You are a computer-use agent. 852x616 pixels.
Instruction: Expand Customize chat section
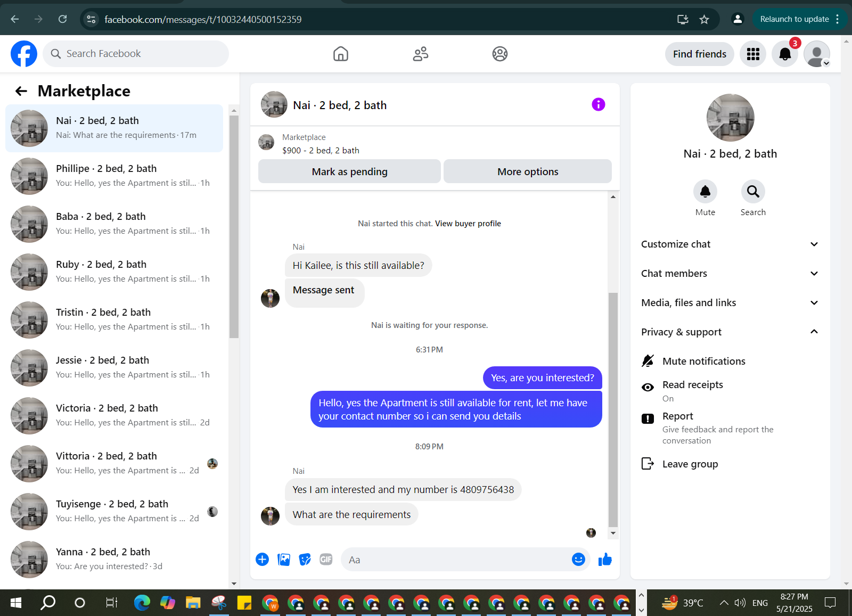(x=731, y=244)
